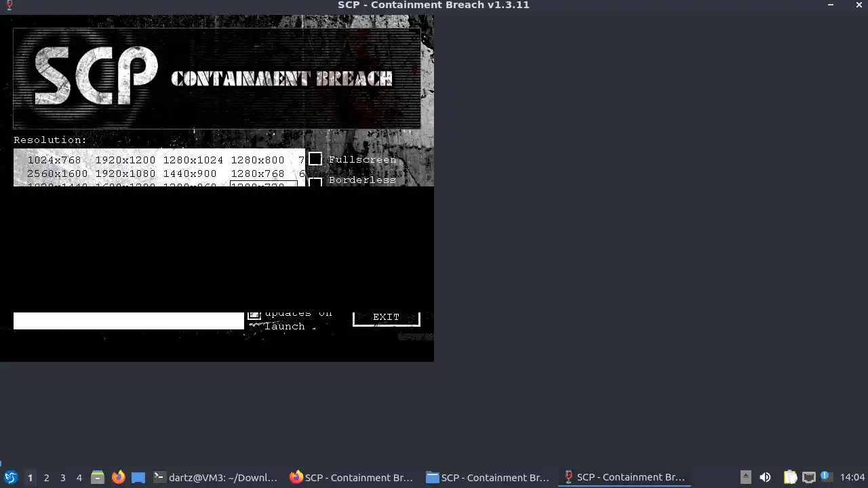Select the 2560x1600 resolution

58,174
